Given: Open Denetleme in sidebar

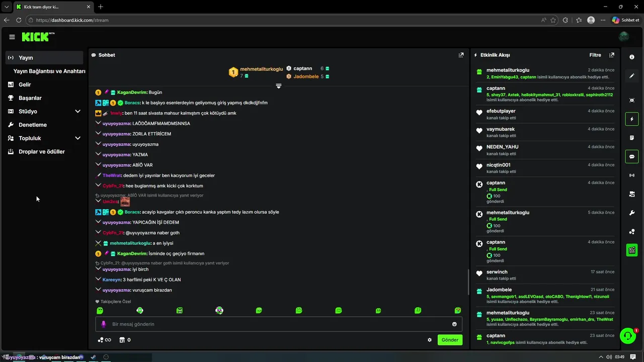Looking at the screenshot, I should pos(33,125).
